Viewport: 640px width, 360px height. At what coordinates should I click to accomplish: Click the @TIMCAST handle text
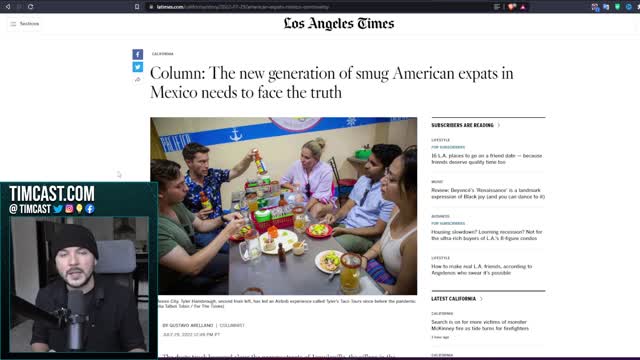pos(30,209)
